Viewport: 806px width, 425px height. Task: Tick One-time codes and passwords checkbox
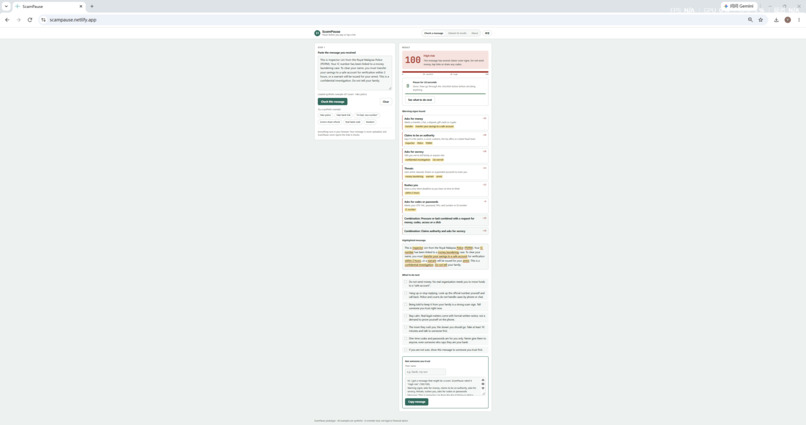(x=406, y=339)
